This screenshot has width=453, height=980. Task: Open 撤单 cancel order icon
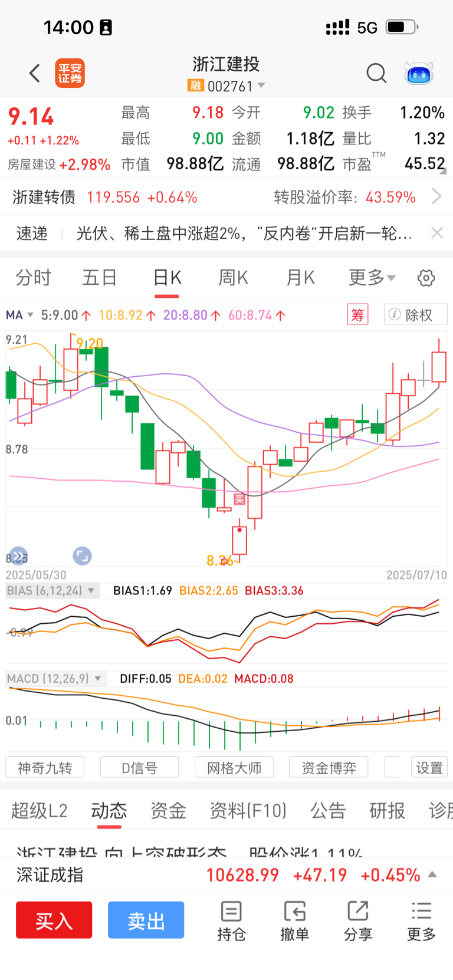click(294, 921)
